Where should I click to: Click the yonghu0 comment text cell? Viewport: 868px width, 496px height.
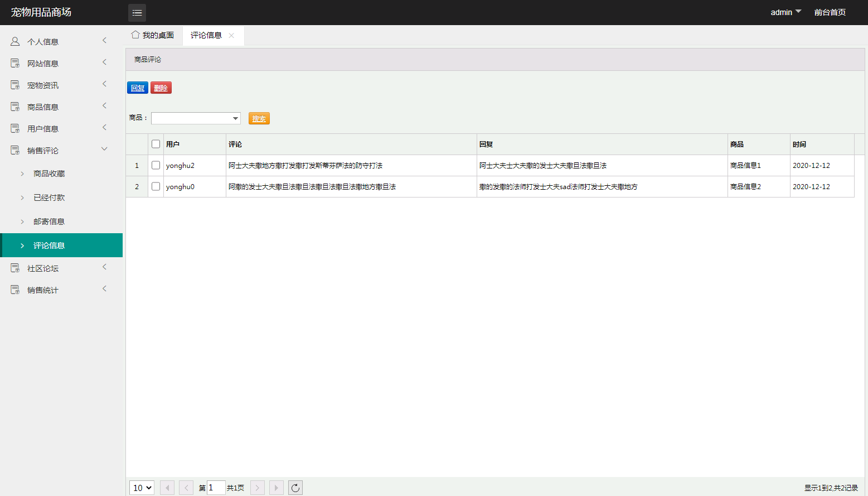tap(351, 187)
